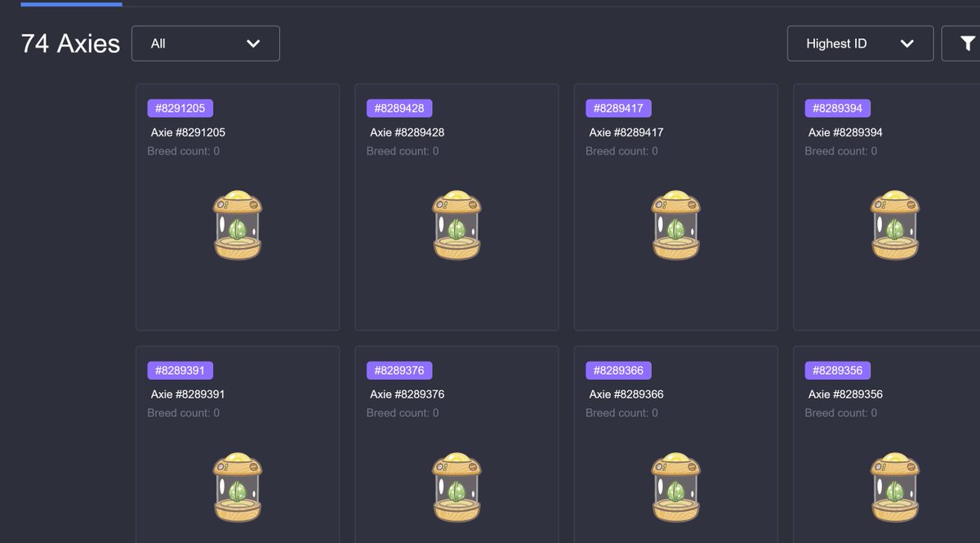Click Breed count of Axie #8289391
This screenshot has height=543, width=980.
(184, 413)
